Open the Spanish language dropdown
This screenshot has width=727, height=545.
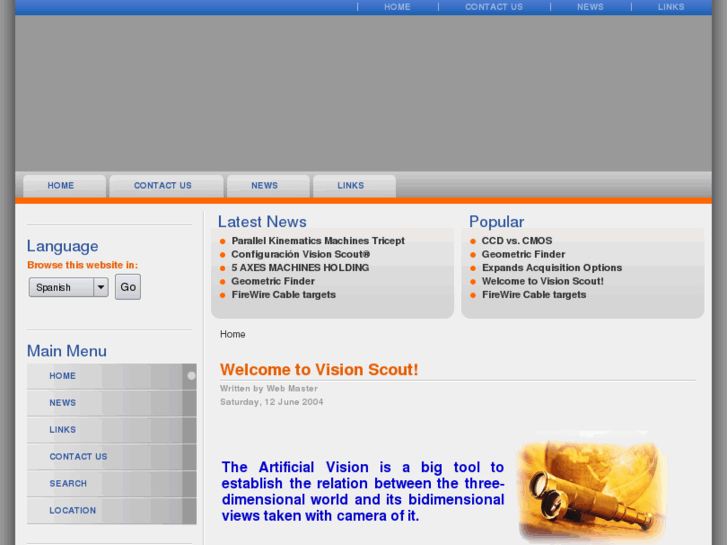coord(69,287)
